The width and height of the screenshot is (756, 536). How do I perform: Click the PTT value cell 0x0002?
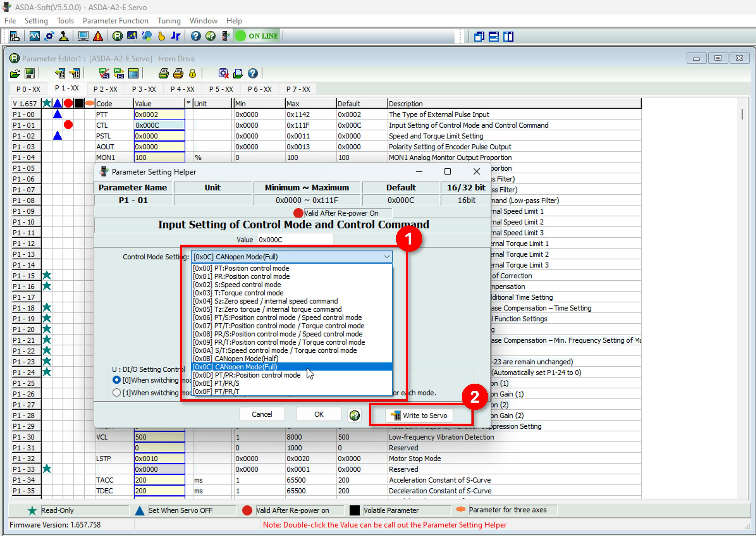(159, 115)
